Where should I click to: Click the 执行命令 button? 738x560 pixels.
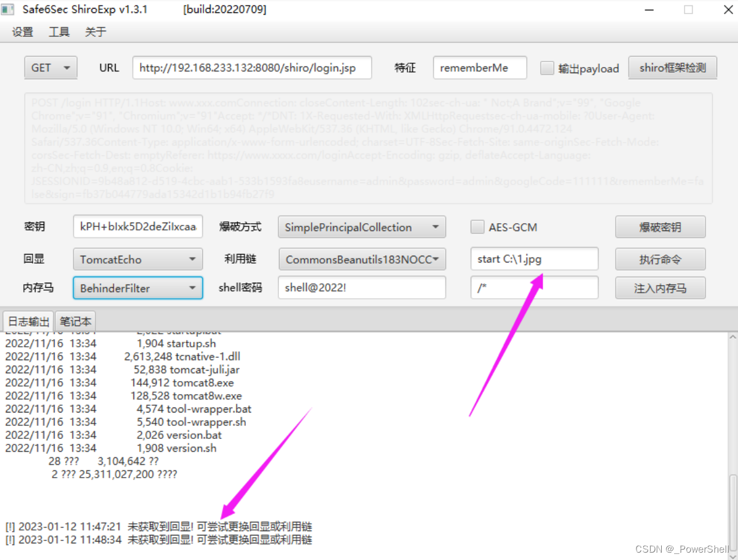click(661, 259)
